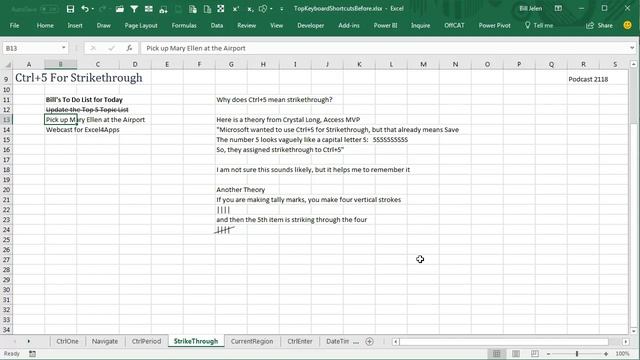Click the zoom slider handle

pyautogui.click(x=577, y=354)
